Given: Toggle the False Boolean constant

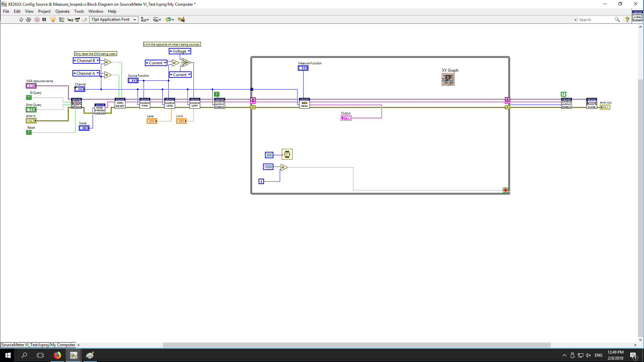Looking at the screenshot, I should 563,94.
